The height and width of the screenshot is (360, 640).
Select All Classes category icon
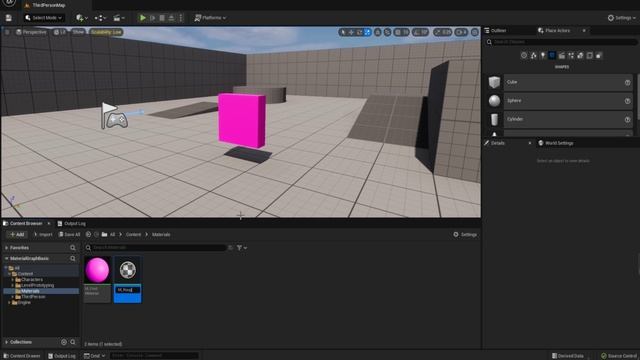[599, 56]
